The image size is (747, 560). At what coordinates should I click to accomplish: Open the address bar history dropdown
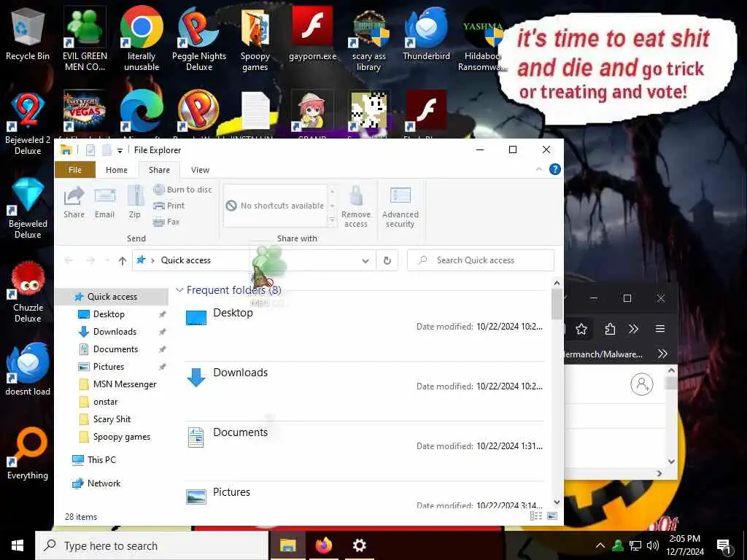click(365, 260)
